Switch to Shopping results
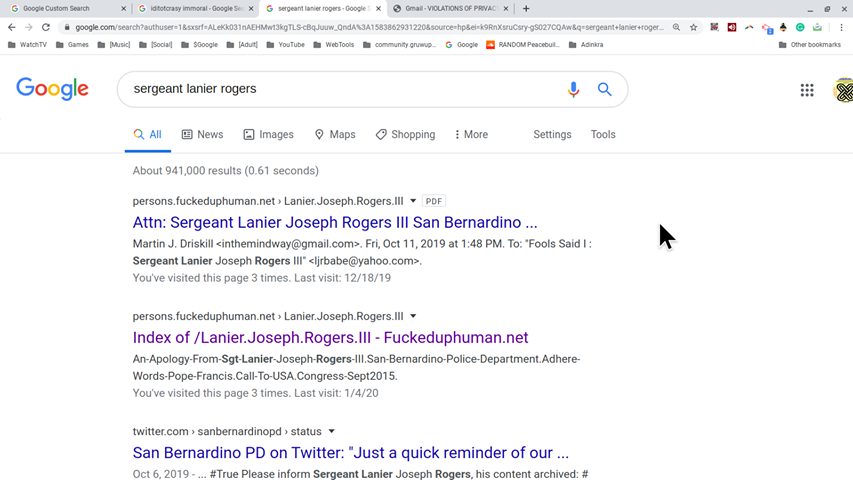This screenshot has height=480, width=853. coord(405,134)
